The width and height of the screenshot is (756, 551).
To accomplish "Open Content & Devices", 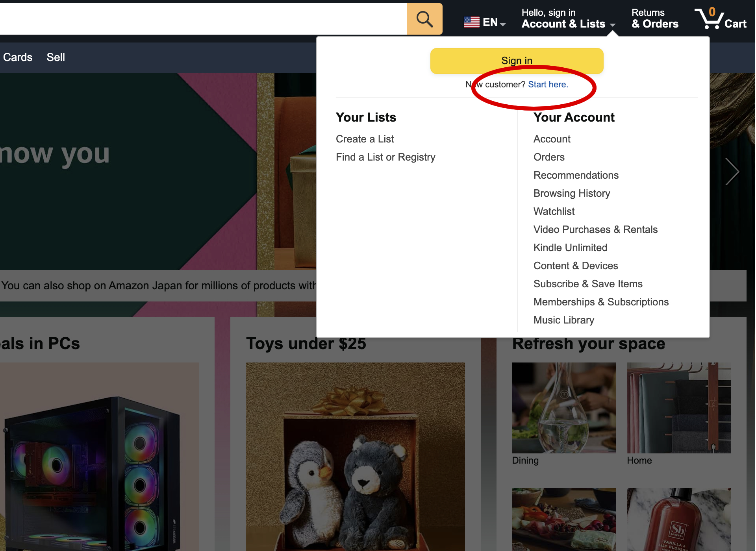I will tap(576, 266).
